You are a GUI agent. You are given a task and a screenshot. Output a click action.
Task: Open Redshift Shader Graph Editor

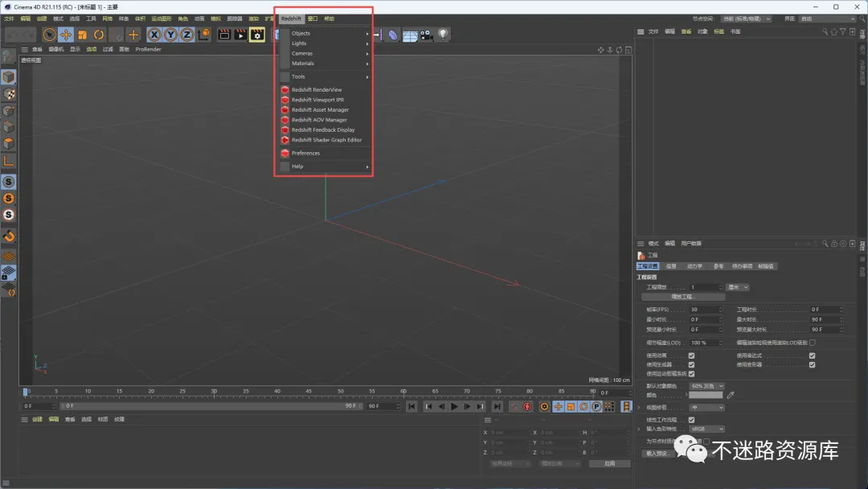tap(326, 140)
